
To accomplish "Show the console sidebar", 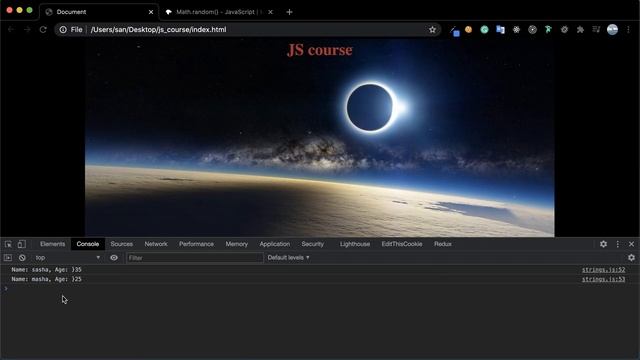I will (x=8, y=258).
